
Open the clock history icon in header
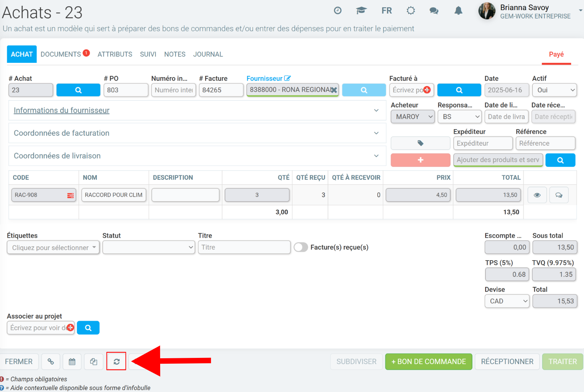coord(338,10)
